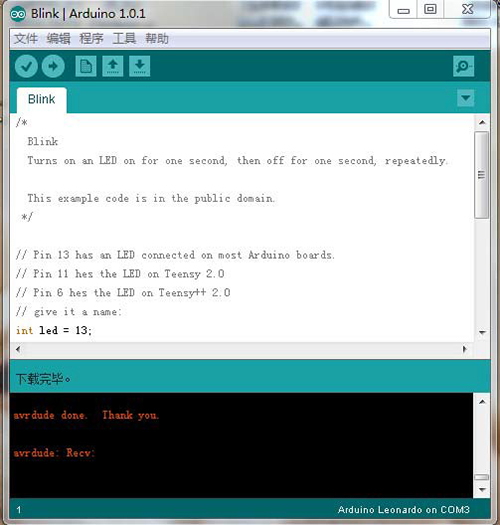The image size is (500, 525).
Task: Click editor vertical scrollbar down arrow
Action: coord(482,332)
